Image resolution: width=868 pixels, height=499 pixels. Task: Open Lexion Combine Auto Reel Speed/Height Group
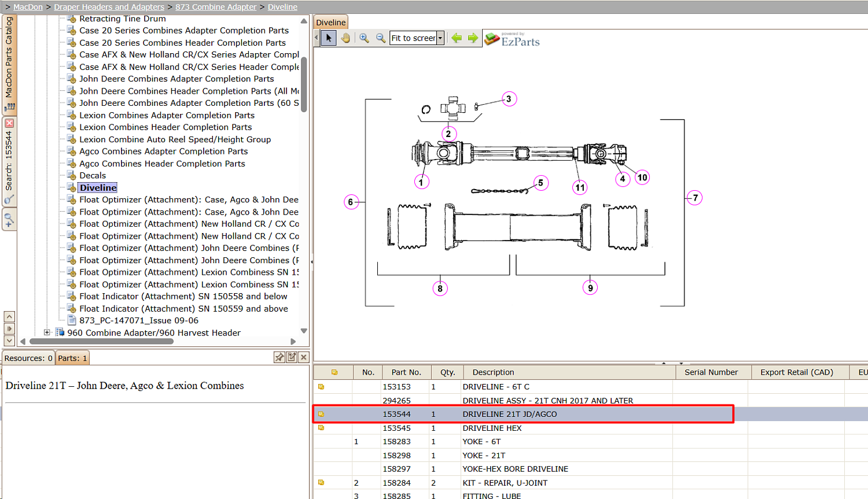click(x=175, y=139)
